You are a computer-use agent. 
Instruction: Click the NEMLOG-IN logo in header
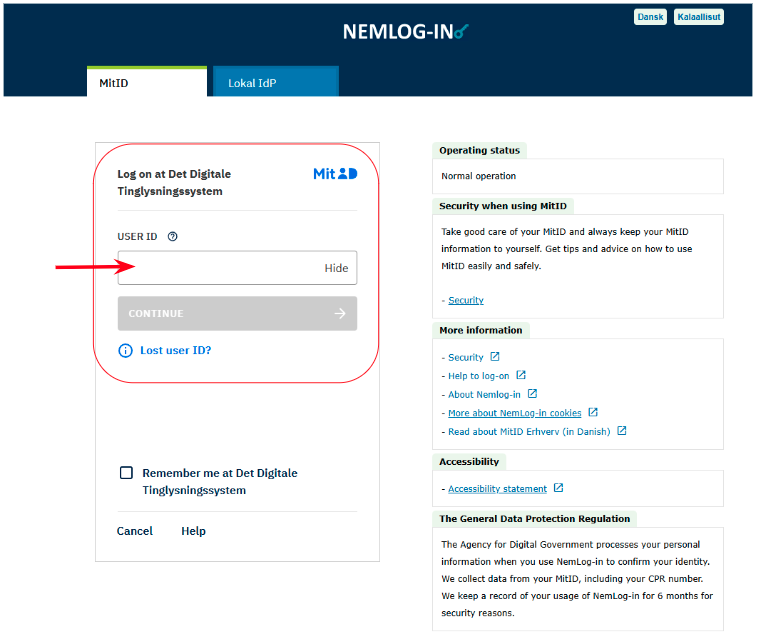click(406, 32)
